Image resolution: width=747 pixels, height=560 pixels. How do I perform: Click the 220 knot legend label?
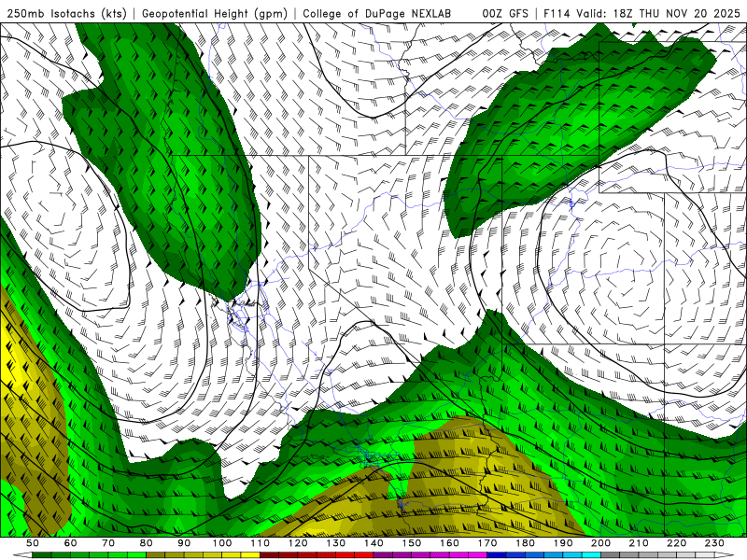point(676,543)
